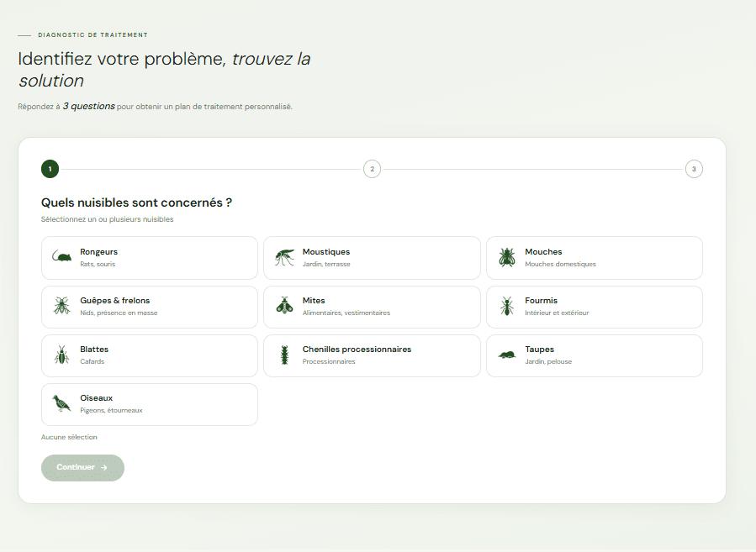
Task: Click 'Alimentaires, vestimentaires' subtitle text
Action: [x=346, y=313]
